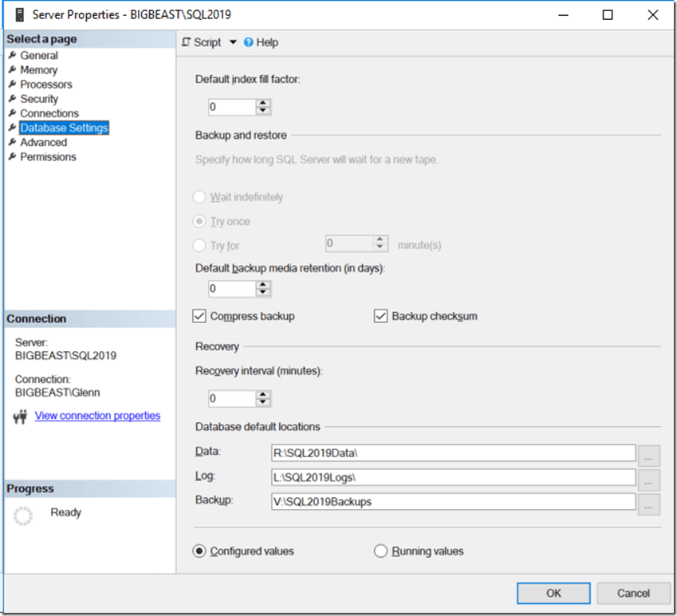Click the Ready progress spinner icon
677x616 pixels.
pyautogui.click(x=23, y=516)
